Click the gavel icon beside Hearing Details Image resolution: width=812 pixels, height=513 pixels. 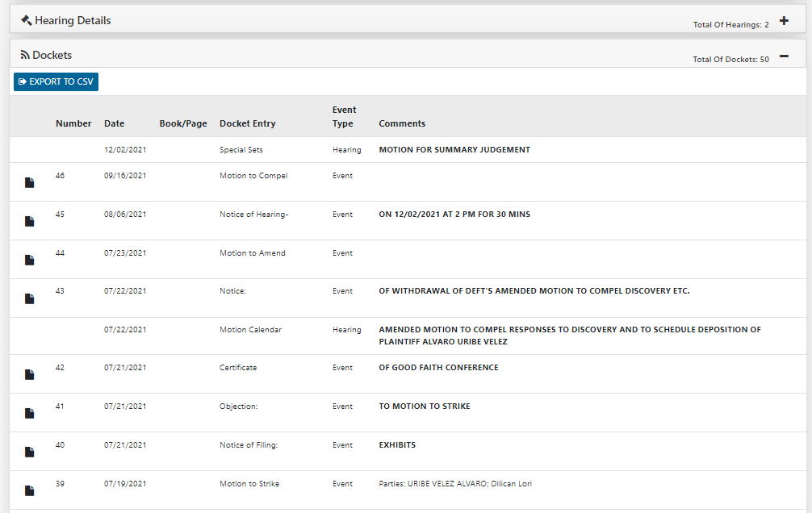(x=26, y=20)
